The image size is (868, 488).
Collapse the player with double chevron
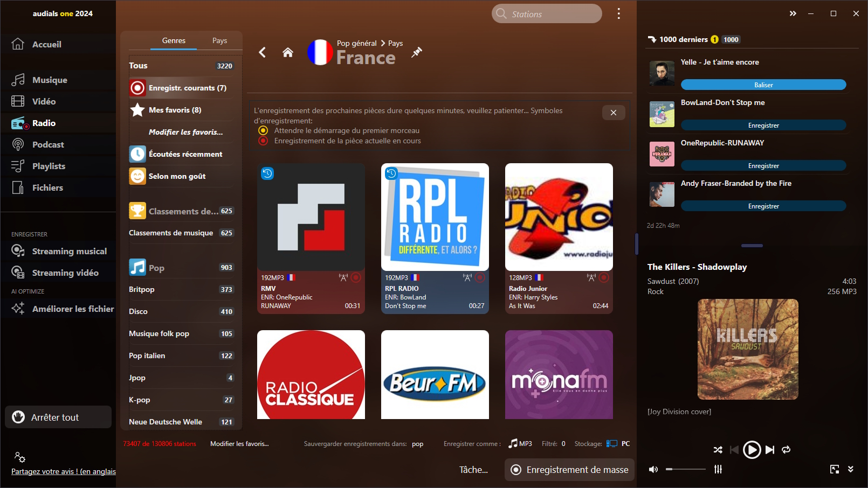click(x=851, y=469)
